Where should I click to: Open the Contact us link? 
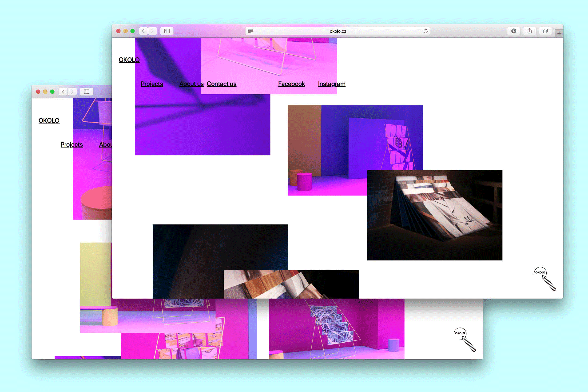point(222,84)
